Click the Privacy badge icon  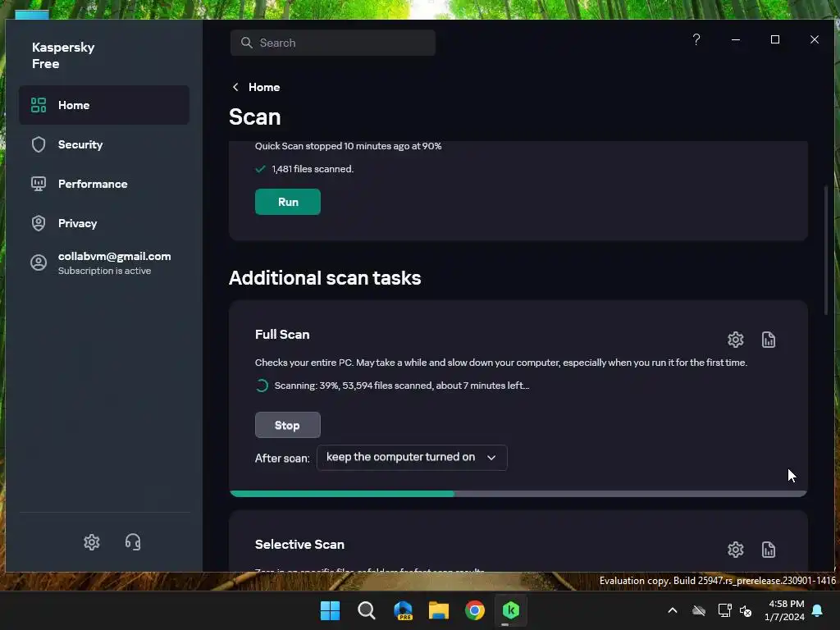pos(39,223)
